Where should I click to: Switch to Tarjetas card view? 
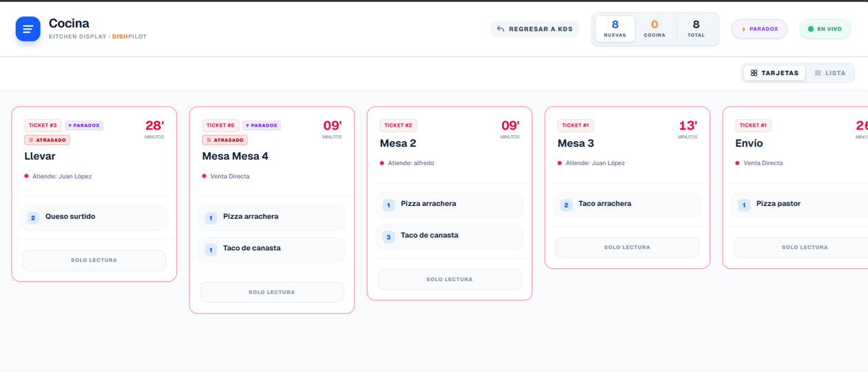tap(774, 73)
